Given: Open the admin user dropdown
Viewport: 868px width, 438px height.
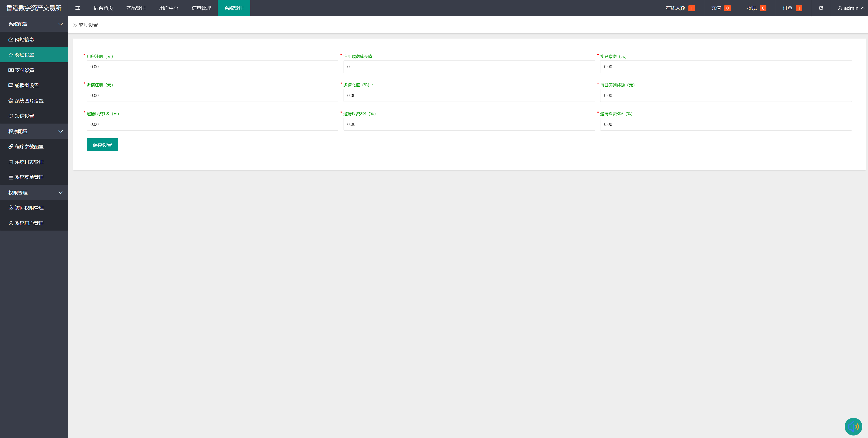Looking at the screenshot, I should [x=851, y=8].
